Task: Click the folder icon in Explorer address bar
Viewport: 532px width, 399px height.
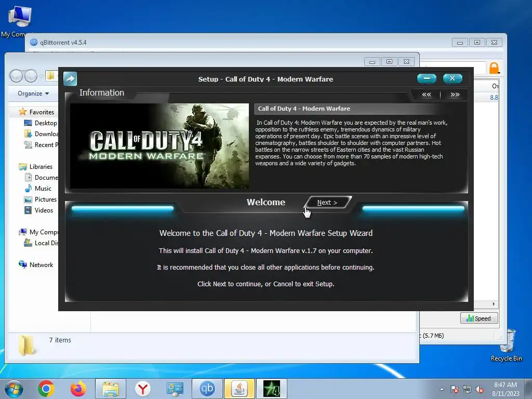Action: point(50,75)
